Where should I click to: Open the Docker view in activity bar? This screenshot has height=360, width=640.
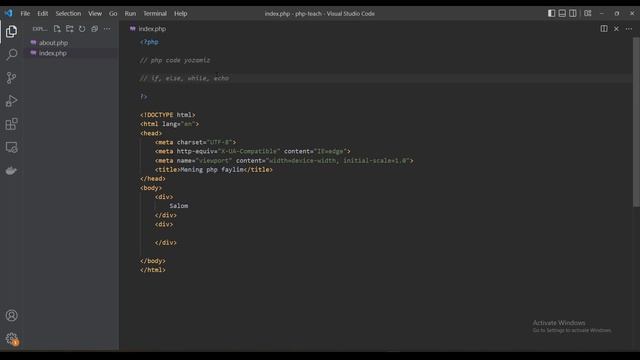click(x=11, y=171)
